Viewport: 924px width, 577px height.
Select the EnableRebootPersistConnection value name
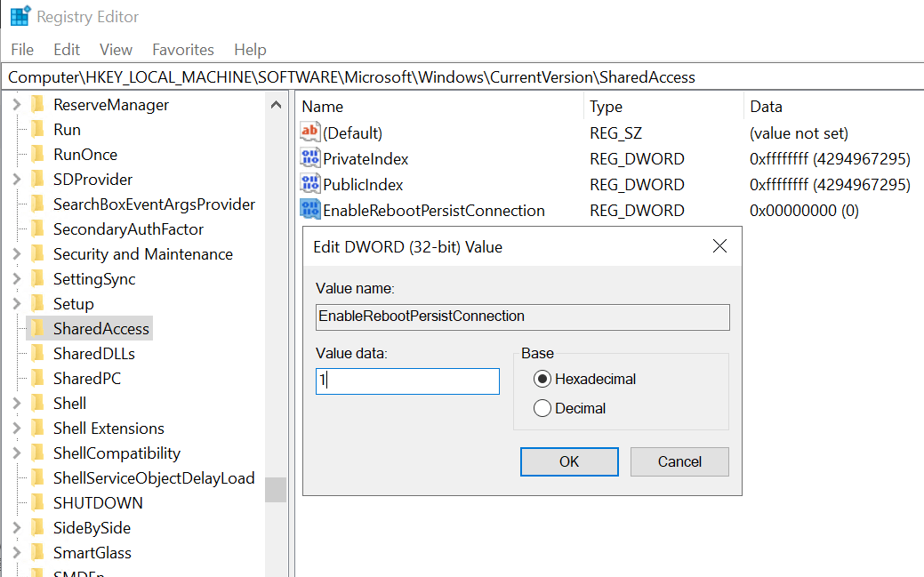point(434,211)
